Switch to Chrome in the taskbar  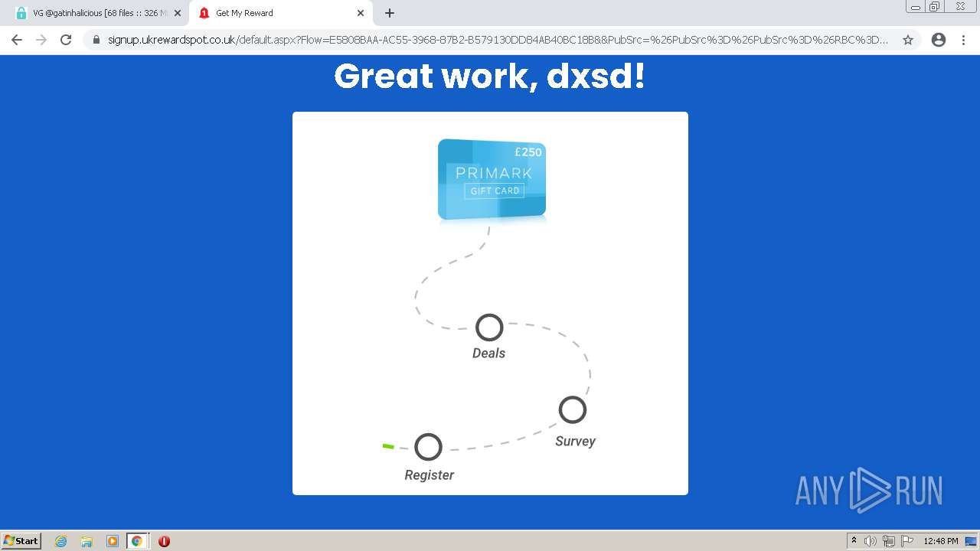(137, 541)
